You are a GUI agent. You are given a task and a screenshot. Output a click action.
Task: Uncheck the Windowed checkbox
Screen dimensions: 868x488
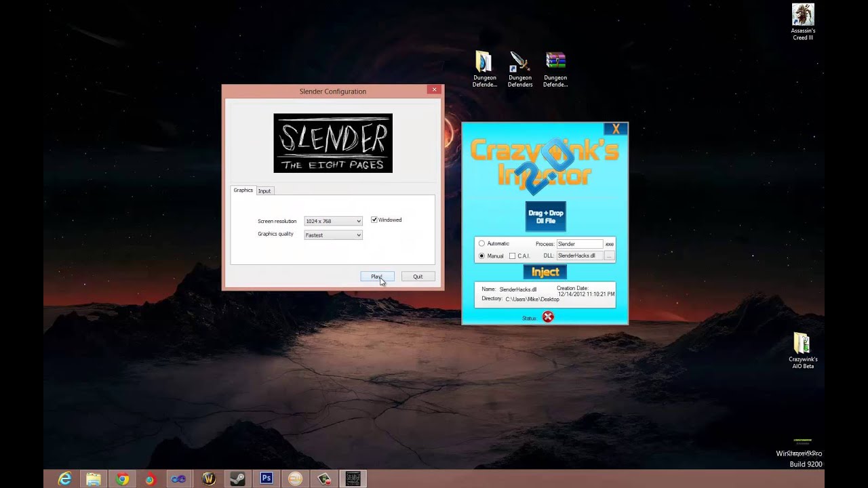tap(374, 220)
